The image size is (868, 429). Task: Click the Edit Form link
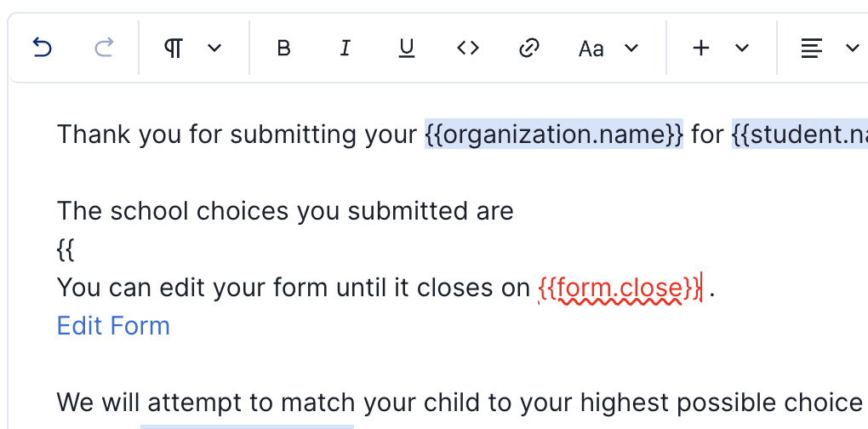113,326
